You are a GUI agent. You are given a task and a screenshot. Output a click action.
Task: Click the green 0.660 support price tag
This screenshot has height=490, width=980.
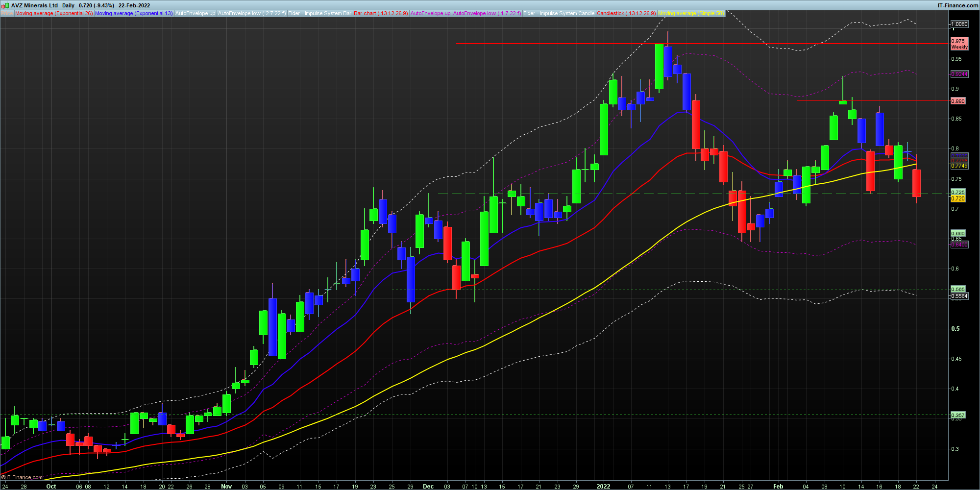958,233
